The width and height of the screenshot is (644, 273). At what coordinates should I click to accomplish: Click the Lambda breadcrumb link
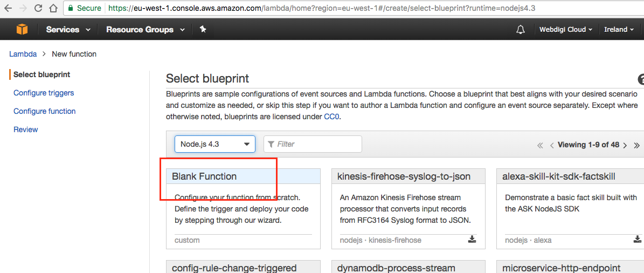pyautogui.click(x=23, y=54)
